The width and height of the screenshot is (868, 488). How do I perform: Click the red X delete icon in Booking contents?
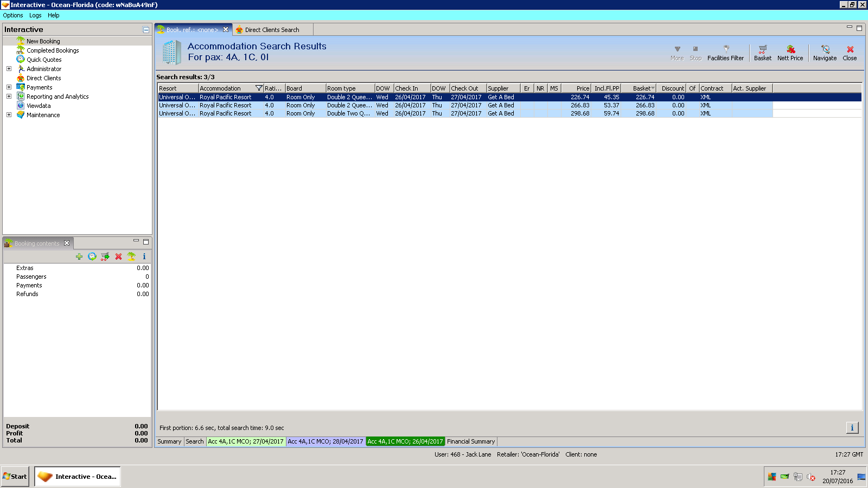click(x=118, y=256)
